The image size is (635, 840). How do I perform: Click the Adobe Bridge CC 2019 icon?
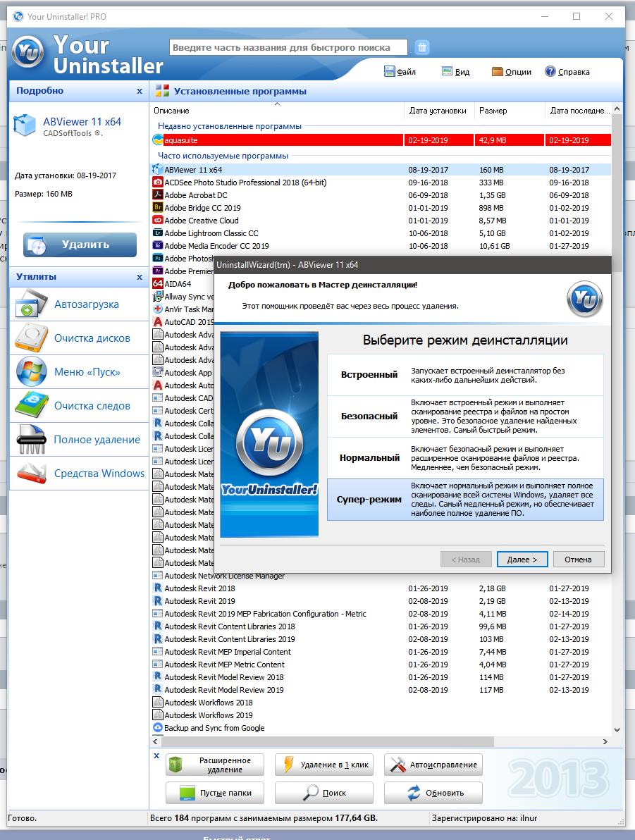[x=158, y=208]
